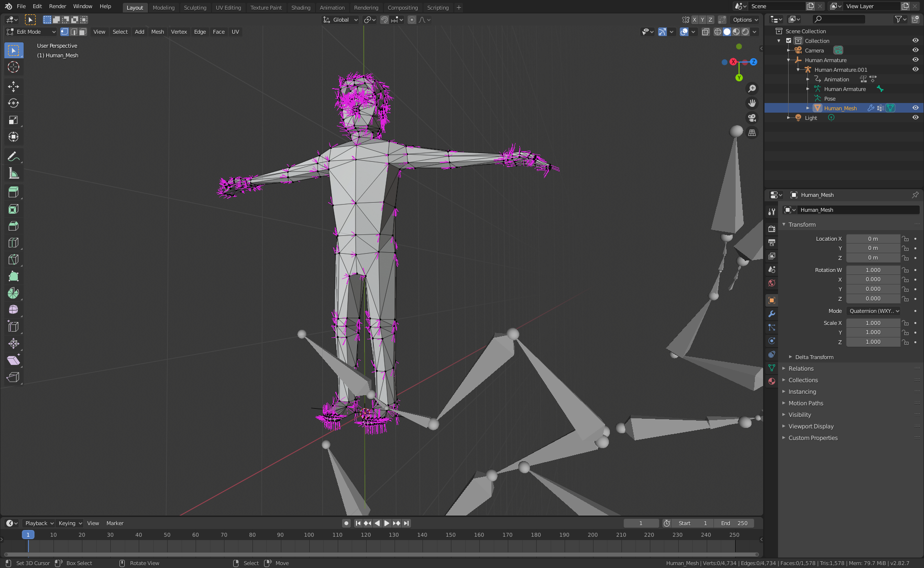The height and width of the screenshot is (568, 924).
Task: Click the Options button in the header
Action: pos(744,20)
